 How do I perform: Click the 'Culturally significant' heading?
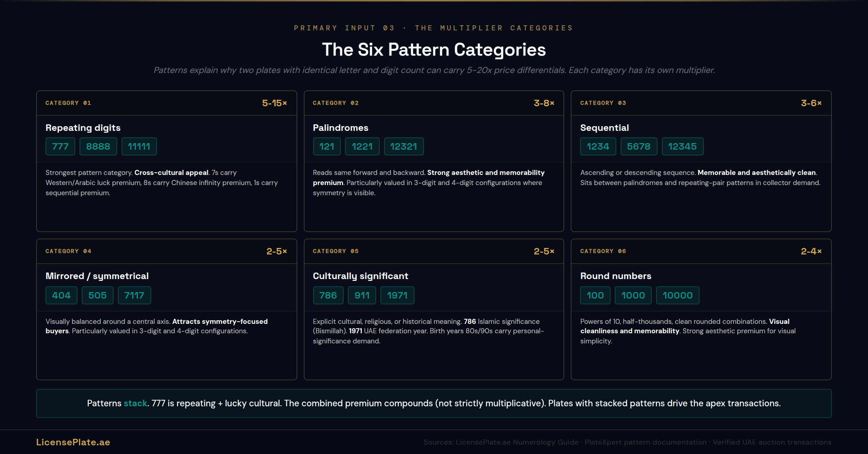[x=360, y=276]
